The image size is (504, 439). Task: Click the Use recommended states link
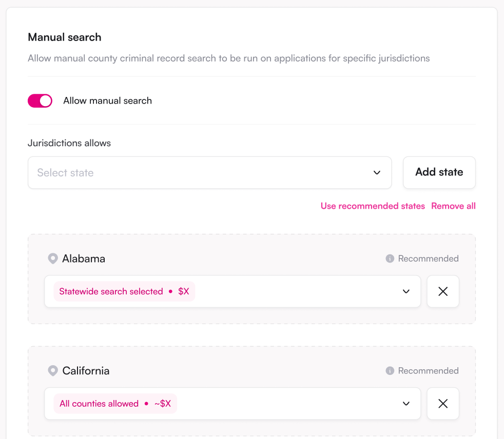tap(373, 206)
